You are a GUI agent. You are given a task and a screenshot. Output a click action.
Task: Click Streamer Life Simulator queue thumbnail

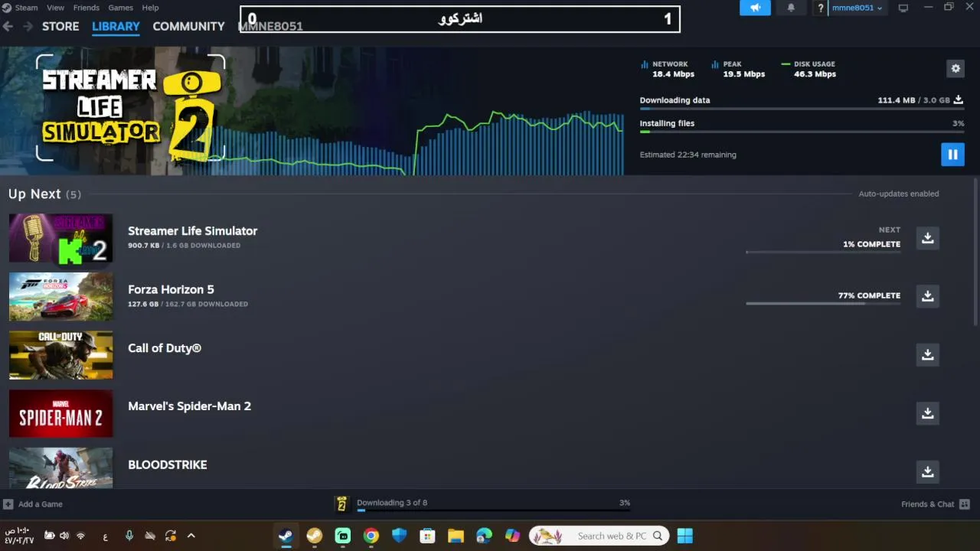60,238
